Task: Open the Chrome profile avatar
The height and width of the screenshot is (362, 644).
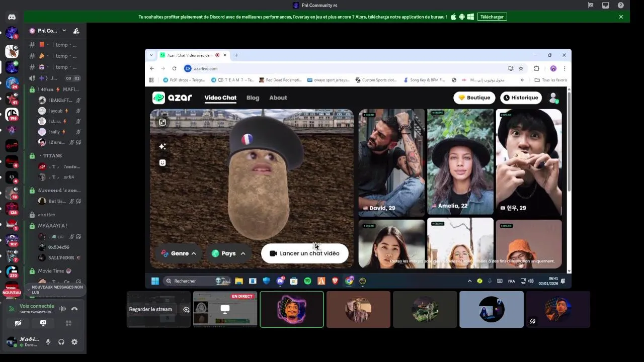Action: point(553,68)
